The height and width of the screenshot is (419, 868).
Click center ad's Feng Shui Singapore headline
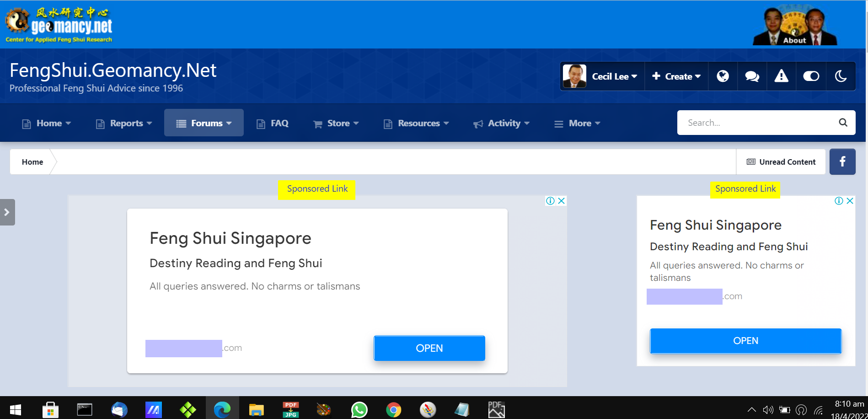(230, 238)
